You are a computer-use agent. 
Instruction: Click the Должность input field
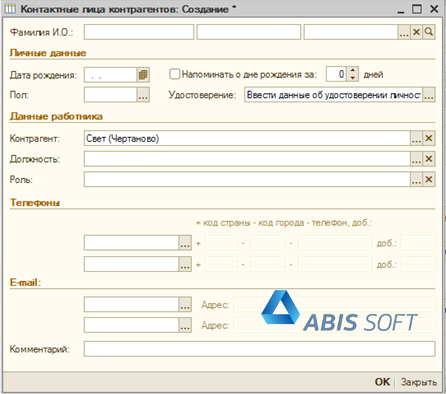(247, 159)
